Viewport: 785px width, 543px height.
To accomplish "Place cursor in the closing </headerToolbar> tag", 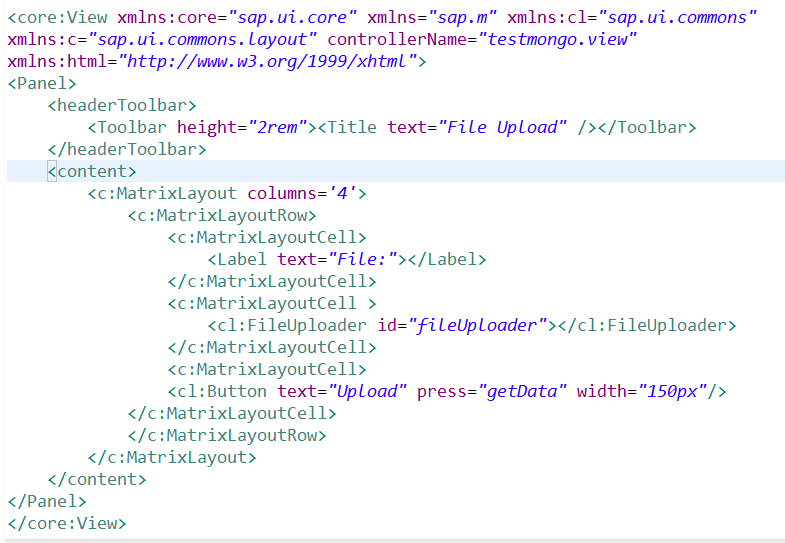I will 127,150.
